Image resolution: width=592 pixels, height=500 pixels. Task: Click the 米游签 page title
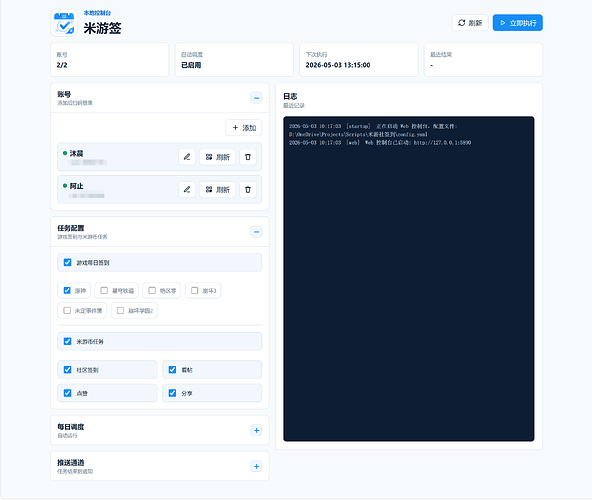click(102, 28)
